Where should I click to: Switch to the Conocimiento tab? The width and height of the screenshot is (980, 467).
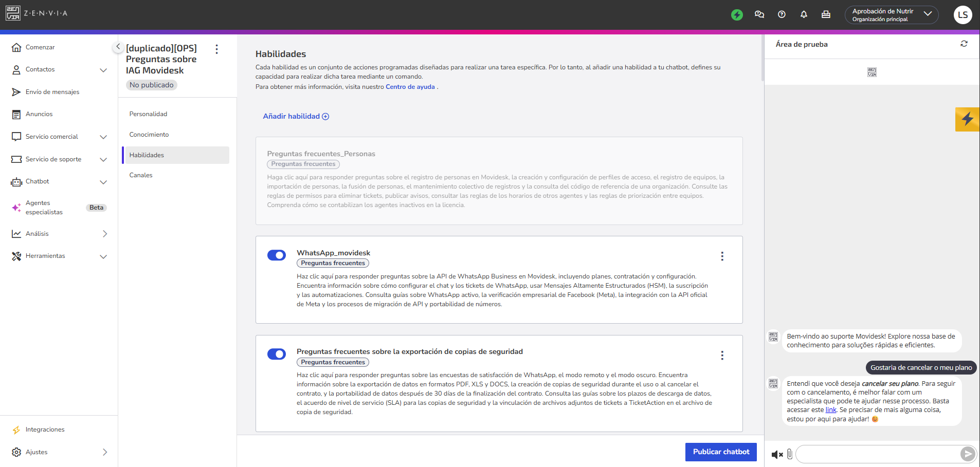pos(149,135)
